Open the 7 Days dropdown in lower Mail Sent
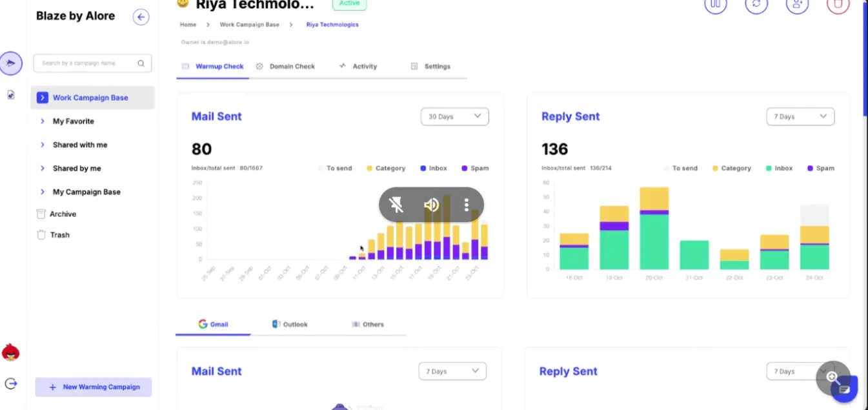This screenshot has width=868, height=410. point(452,371)
